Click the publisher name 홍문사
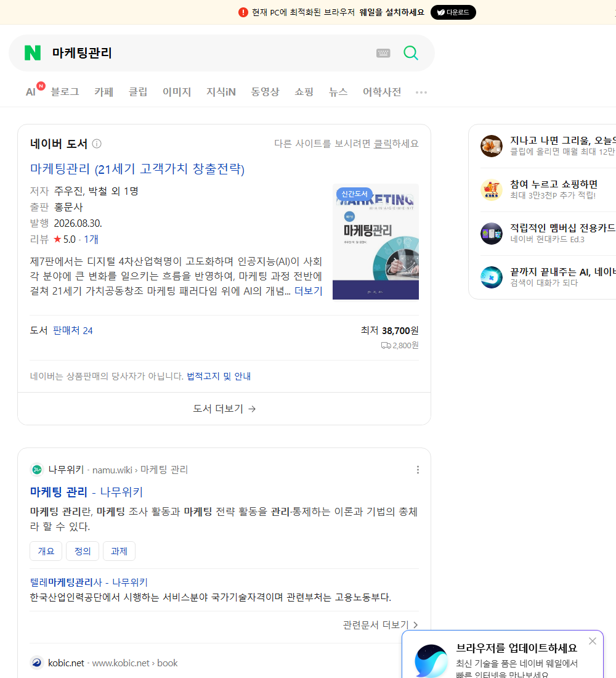616x678 pixels. 68,207
